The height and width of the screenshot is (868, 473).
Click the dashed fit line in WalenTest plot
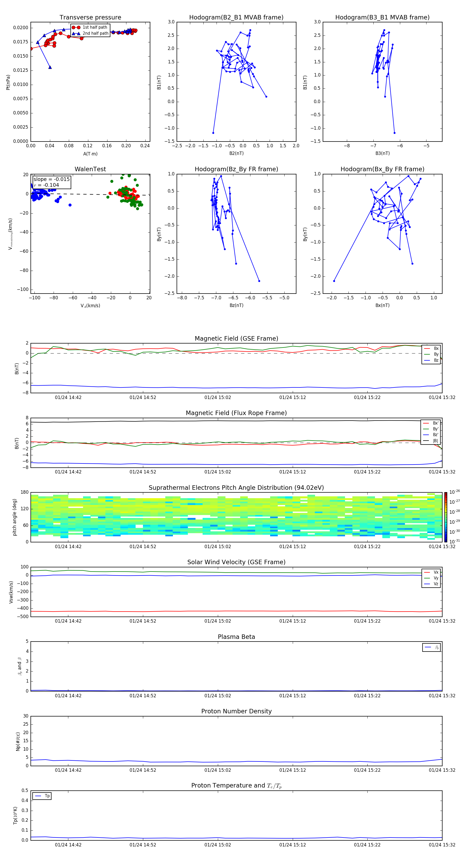coord(90,194)
